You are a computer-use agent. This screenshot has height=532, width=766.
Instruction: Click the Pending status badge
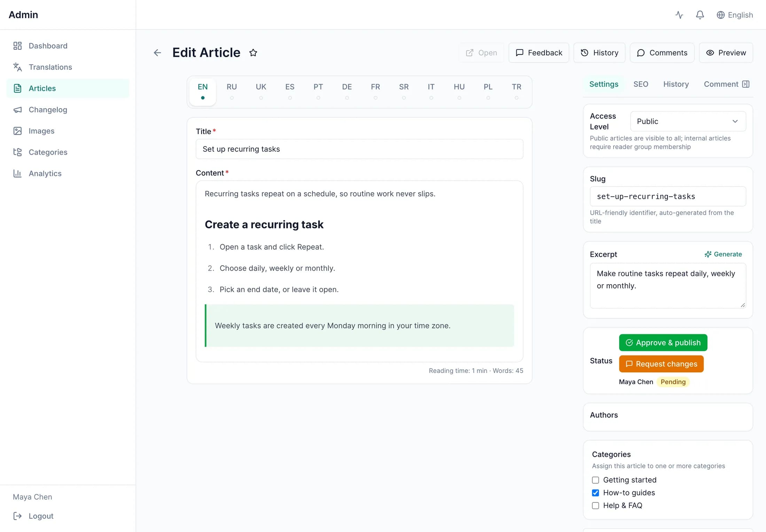tap(673, 382)
